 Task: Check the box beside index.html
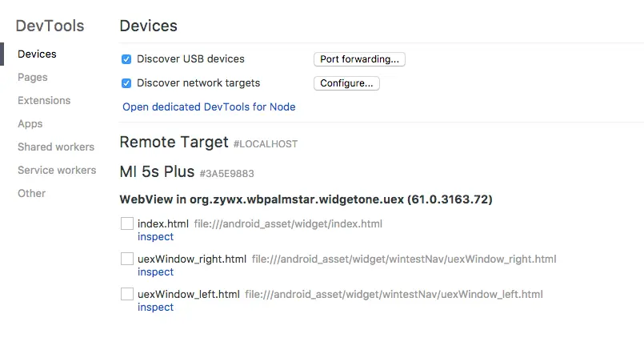127,223
